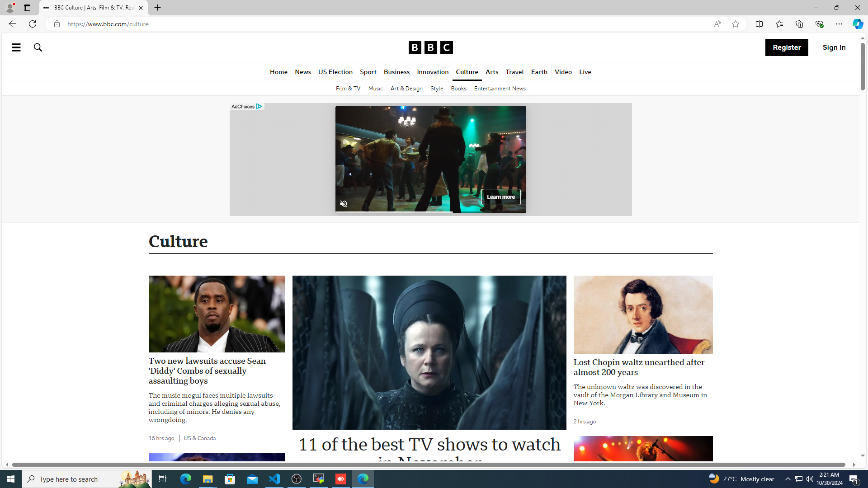Viewport: 868px width, 488px height.
Task: Click the US & Canada tag
Action: click(200, 438)
